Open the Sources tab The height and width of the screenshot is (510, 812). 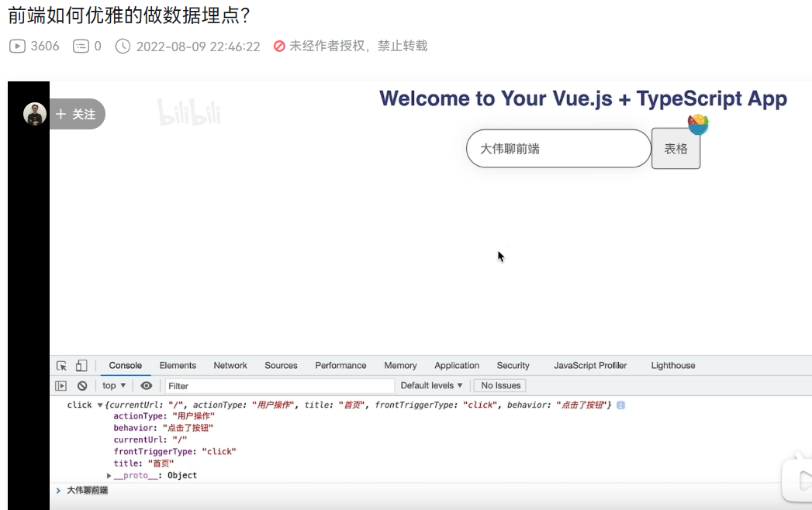click(x=282, y=366)
